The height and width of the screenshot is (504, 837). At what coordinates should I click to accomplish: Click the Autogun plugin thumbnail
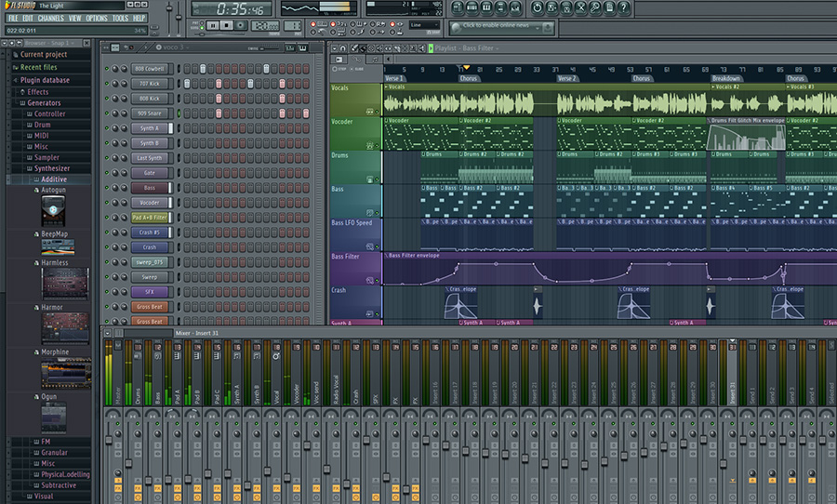coord(53,211)
